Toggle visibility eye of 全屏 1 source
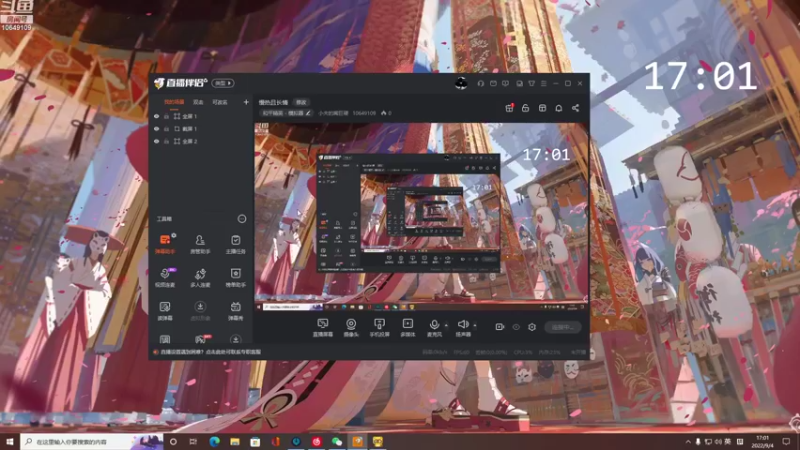This screenshot has width=800, height=450. click(x=157, y=116)
